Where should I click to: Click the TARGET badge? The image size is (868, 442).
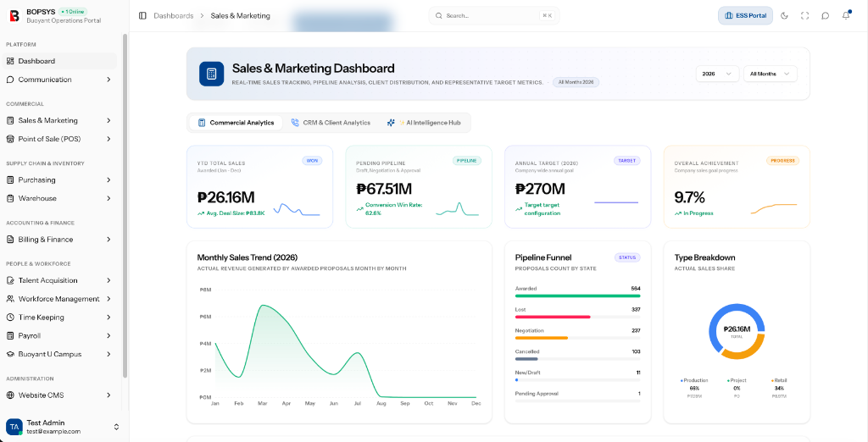tap(626, 161)
